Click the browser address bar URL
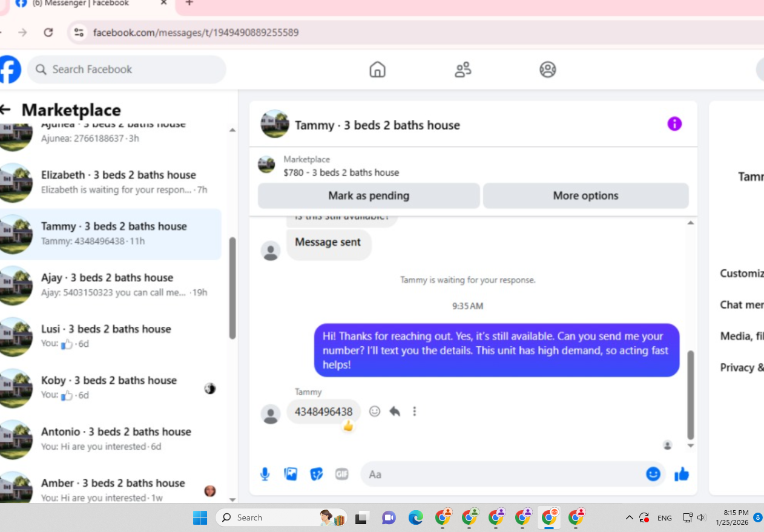This screenshot has width=764, height=532. (x=196, y=32)
